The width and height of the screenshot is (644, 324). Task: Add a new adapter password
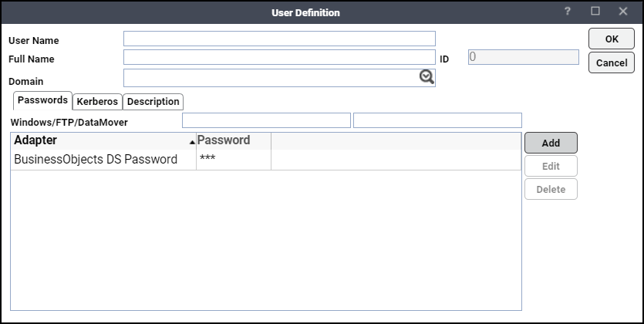[x=551, y=143]
